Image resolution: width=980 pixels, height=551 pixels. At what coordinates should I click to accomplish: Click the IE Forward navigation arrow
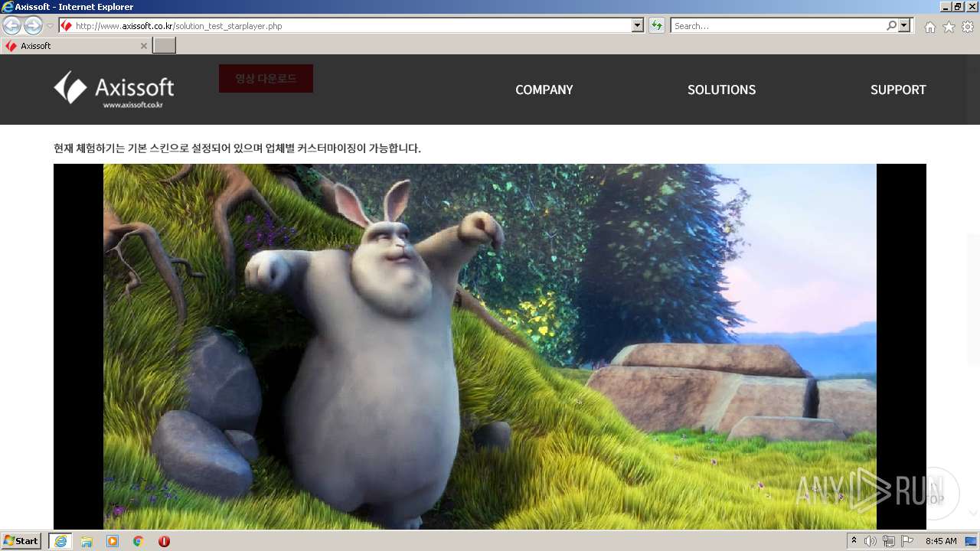(33, 25)
